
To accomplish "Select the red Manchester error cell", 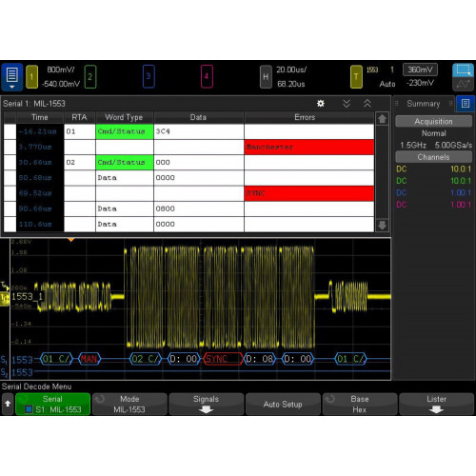I will 309,147.
